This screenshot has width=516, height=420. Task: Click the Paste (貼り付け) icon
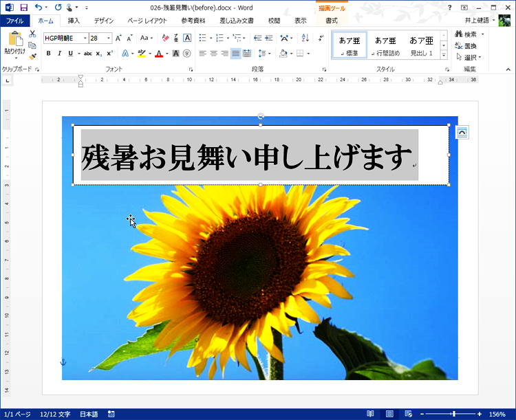coord(15,38)
